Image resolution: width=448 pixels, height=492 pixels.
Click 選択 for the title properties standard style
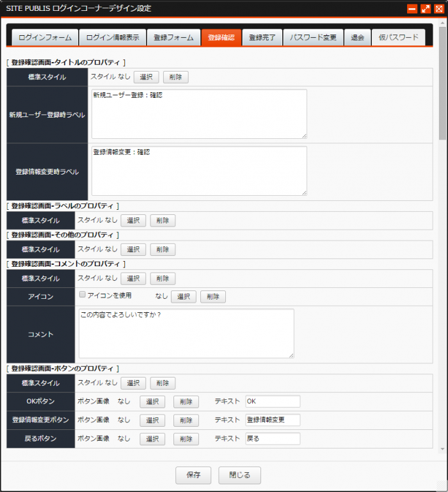[147, 77]
